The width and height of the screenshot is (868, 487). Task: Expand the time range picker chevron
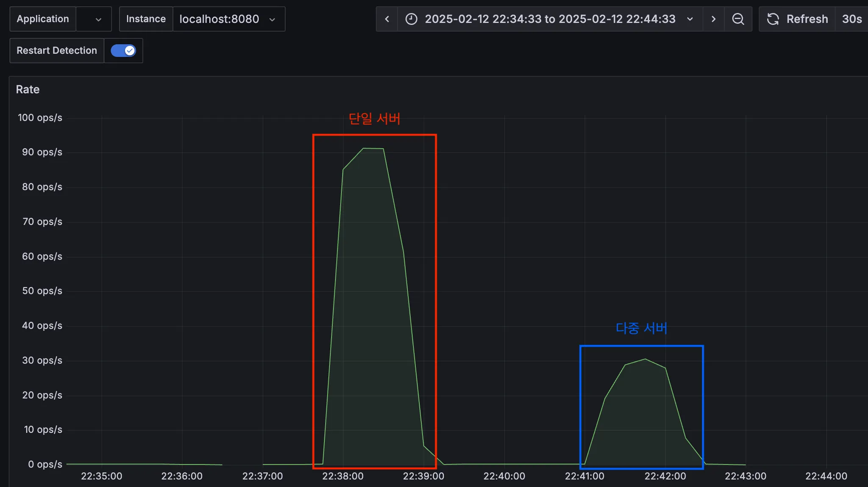690,19
